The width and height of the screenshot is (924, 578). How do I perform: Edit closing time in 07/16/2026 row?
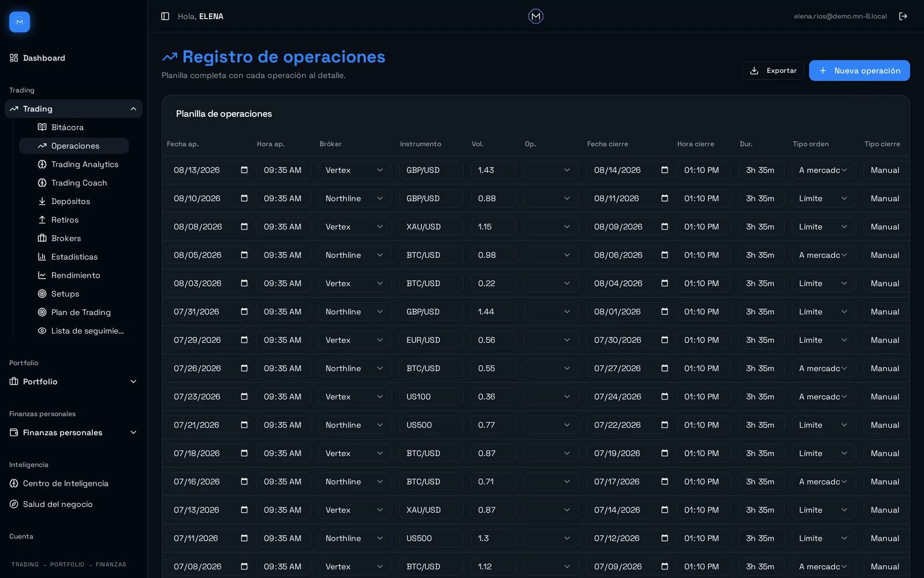point(703,481)
